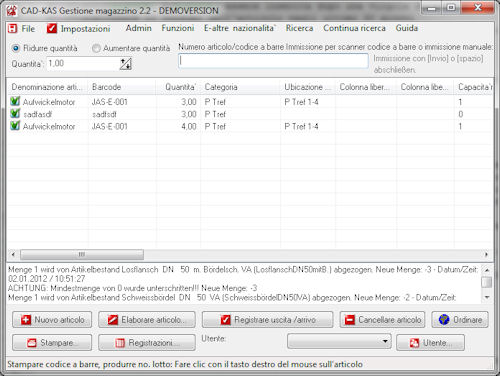Click the printer icon on Stampare button

click(32, 343)
